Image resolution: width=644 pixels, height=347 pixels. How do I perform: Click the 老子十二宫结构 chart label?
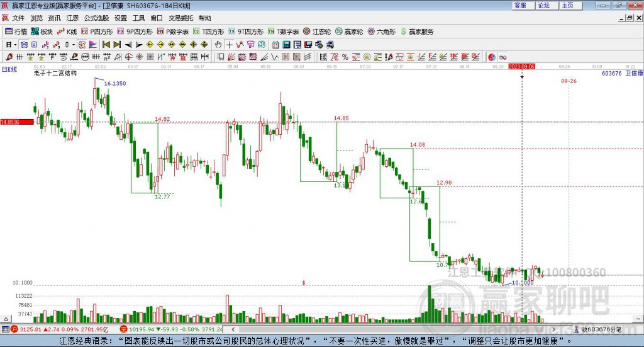[55, 73]
